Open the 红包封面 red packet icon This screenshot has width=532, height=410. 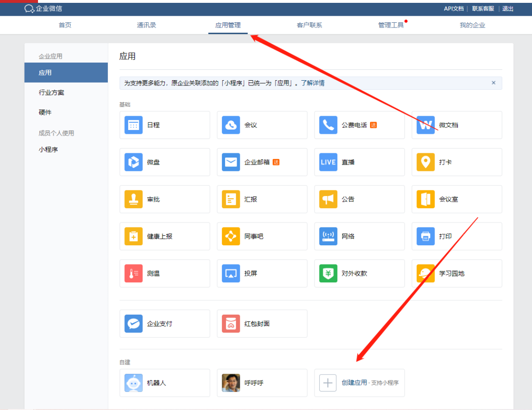(231, 324)
